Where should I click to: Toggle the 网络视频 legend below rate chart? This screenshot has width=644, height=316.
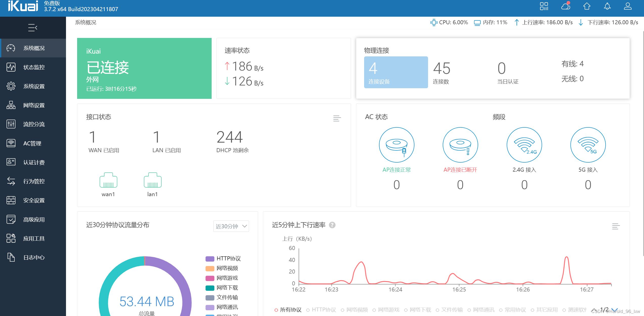point(354,310)
